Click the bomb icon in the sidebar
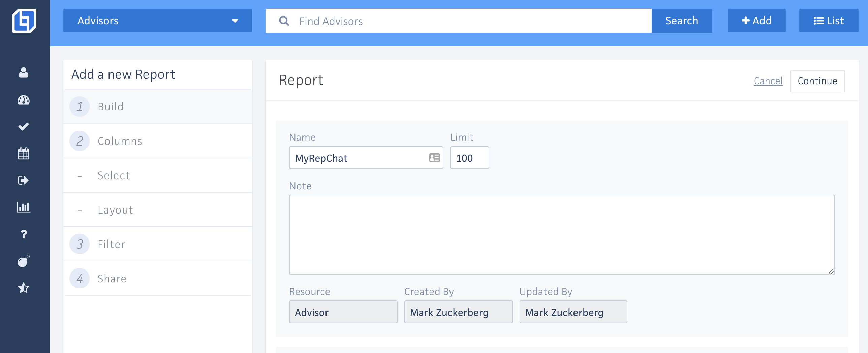The image size is (868, 353). coord(24,261)
